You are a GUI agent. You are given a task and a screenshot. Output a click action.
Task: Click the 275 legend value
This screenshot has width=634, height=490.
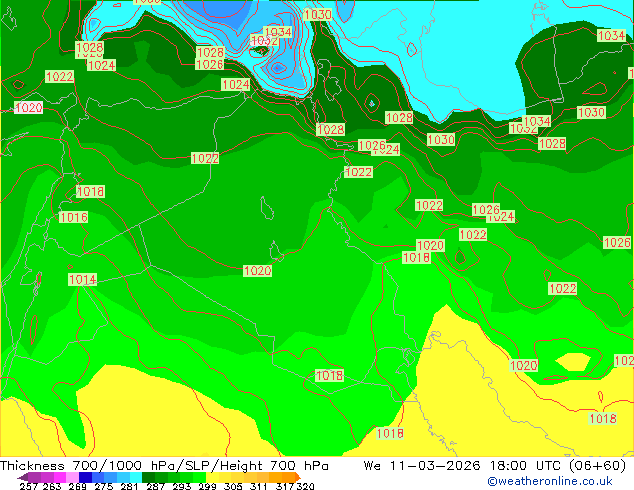104,486
